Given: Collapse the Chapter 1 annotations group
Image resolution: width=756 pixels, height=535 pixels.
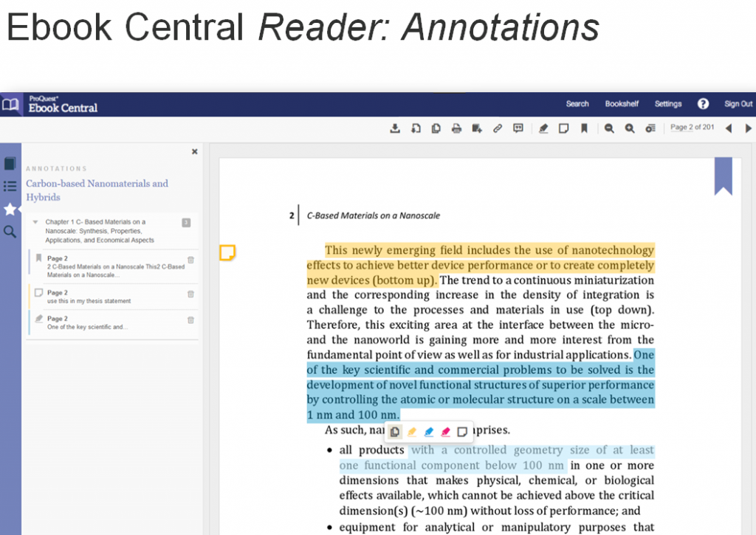Looking at the screenshot, I should (35, 222).
